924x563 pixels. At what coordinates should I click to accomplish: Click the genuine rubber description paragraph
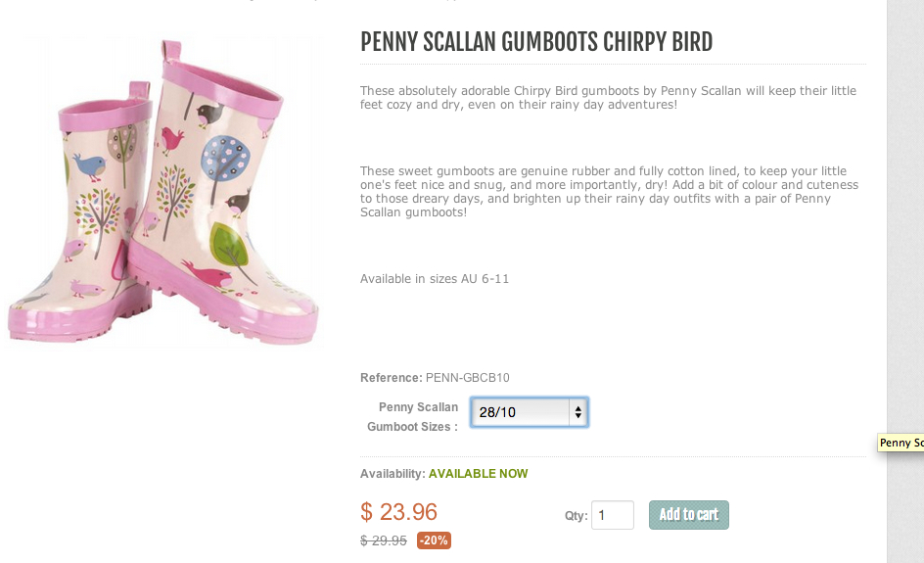(x=608, y=191)
